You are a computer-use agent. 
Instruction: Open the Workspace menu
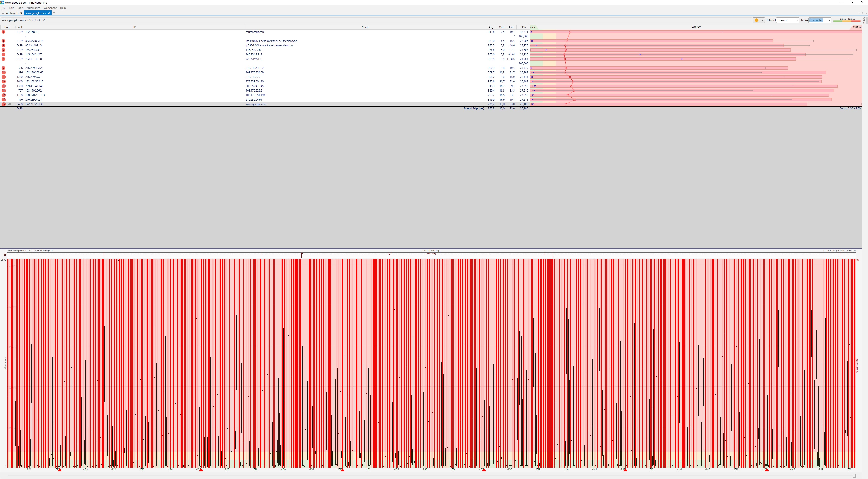[x=50, y=8]
